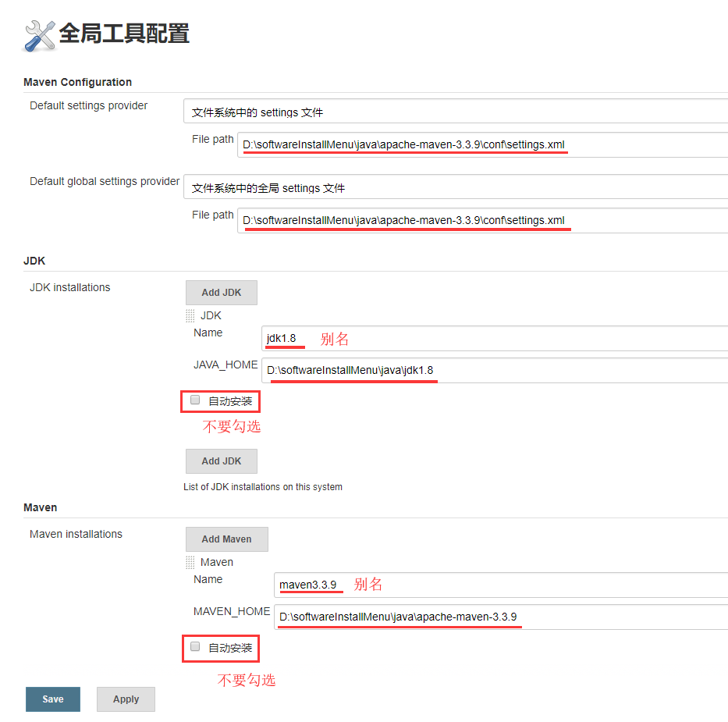728x722 pixels.
Task: Click the Maven drag handle grip icon
Action: 190,562
